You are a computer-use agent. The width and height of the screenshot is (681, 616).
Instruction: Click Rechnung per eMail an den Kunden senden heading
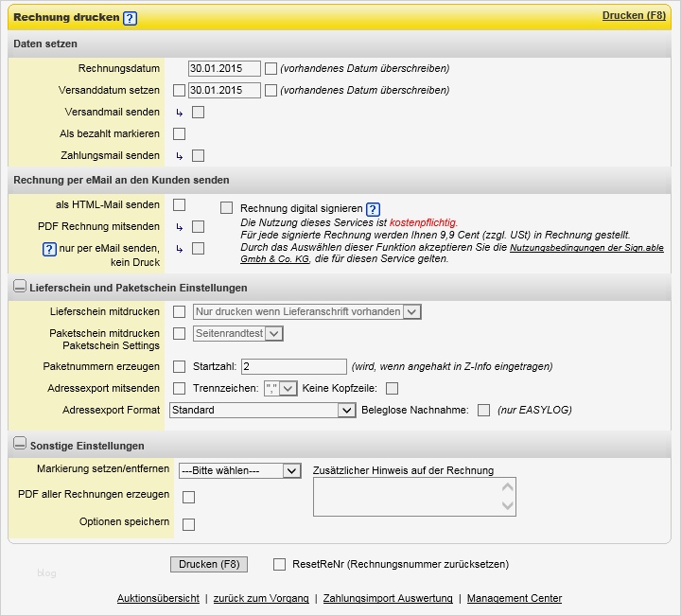tap(121, 181)
